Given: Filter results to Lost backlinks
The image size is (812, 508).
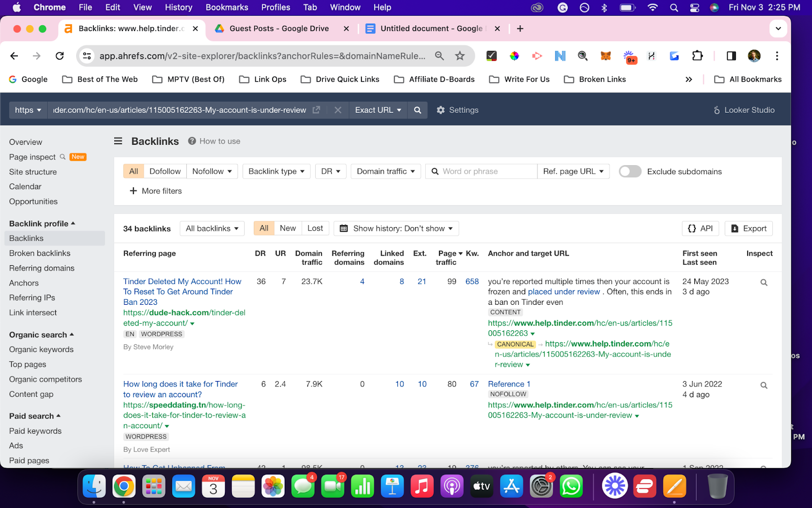Looking at the screenshot, I should [x=315, y=228].
